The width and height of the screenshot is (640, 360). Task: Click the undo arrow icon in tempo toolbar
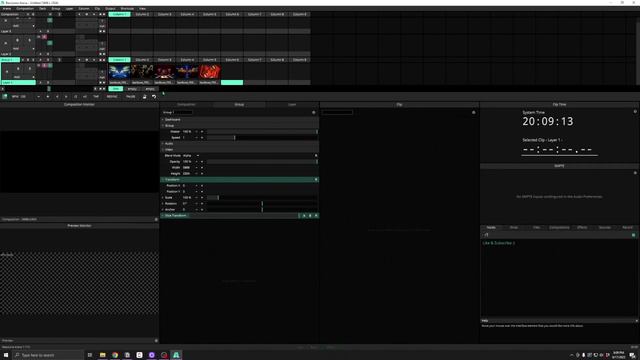tap(154, 97)
